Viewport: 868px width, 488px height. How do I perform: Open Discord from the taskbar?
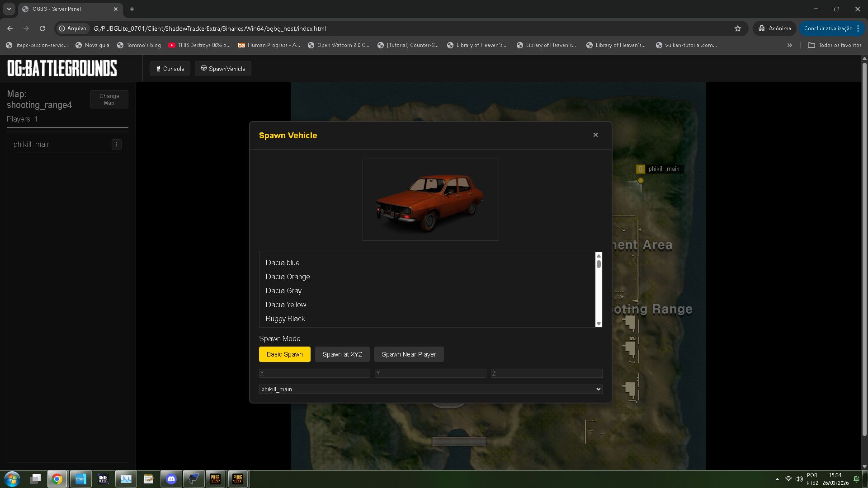pyautogui.click(x=171, y=479)
